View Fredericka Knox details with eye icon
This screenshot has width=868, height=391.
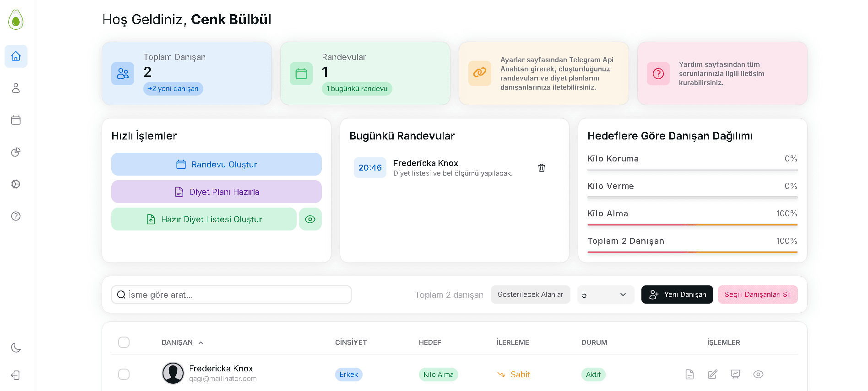[x=758, y=374]
